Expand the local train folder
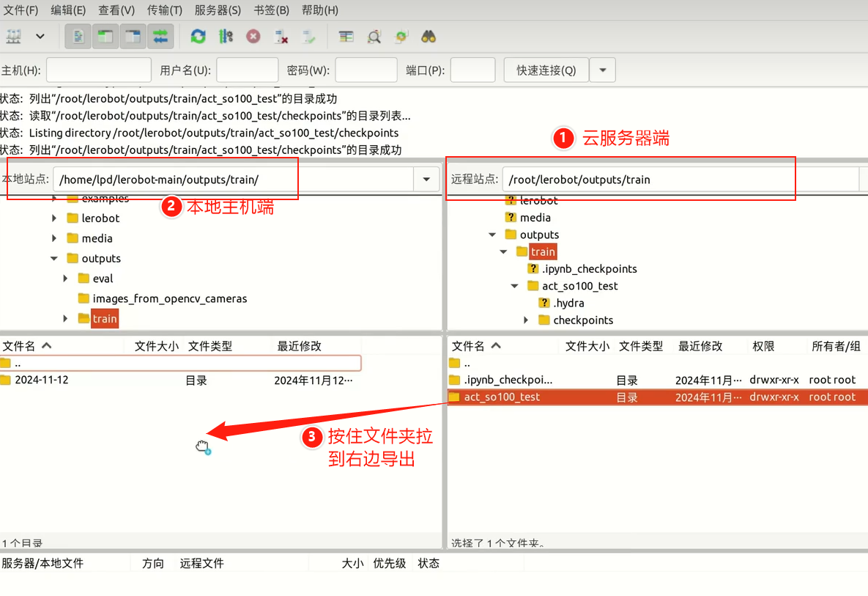Screen dimensions: 868x596 [65, 318]
